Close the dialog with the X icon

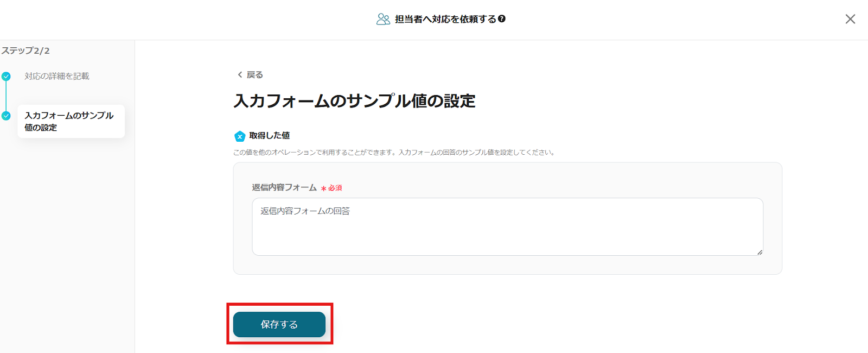[850, 19]
